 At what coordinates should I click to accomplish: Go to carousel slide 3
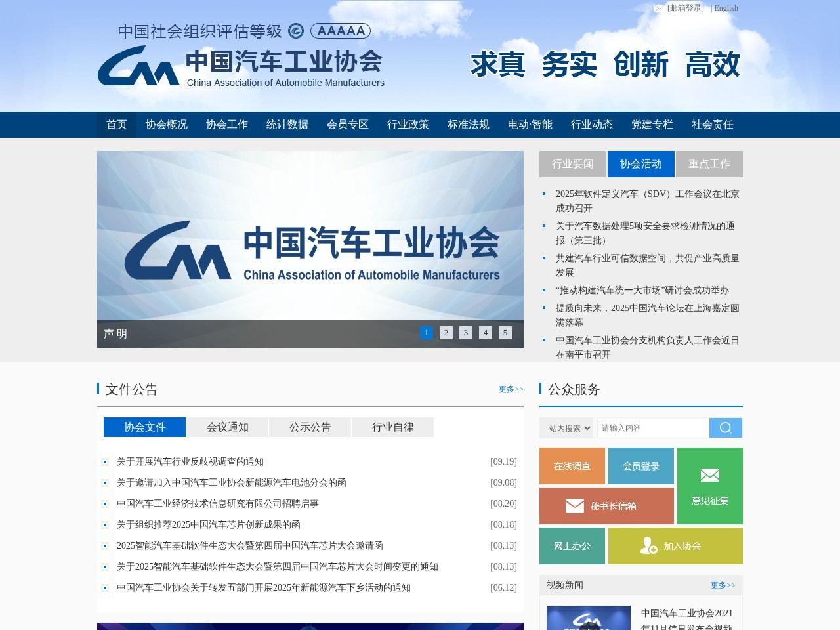click(466, 333)
